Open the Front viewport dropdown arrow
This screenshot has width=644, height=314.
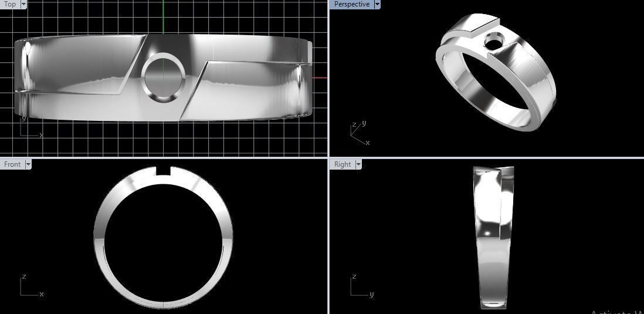pyautogui.click(x=28, y=164)
